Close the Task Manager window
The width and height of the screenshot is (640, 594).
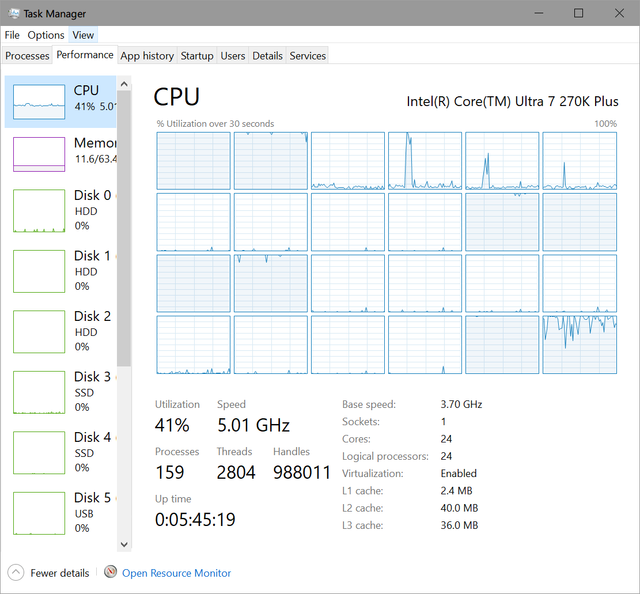pos(619,13)
